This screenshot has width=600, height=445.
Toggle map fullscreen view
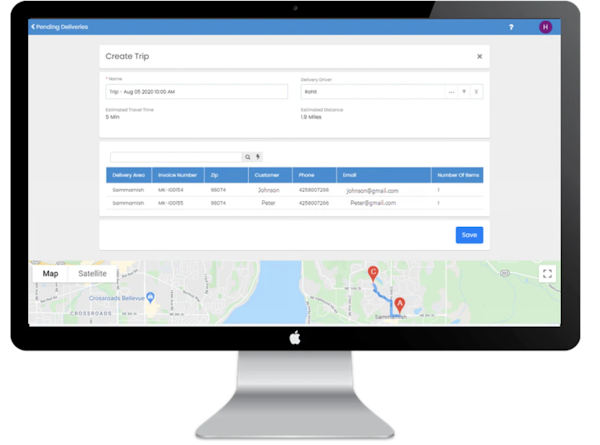point(547,273)
